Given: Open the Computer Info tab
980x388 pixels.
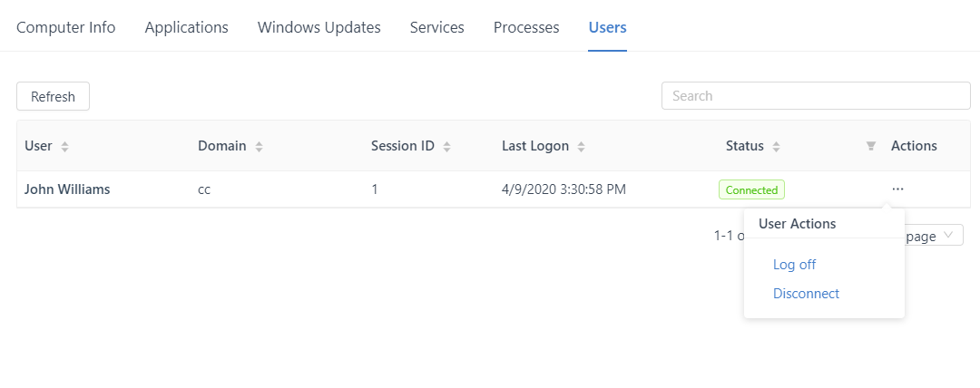Looking at the screenshot, I should 66,27.
